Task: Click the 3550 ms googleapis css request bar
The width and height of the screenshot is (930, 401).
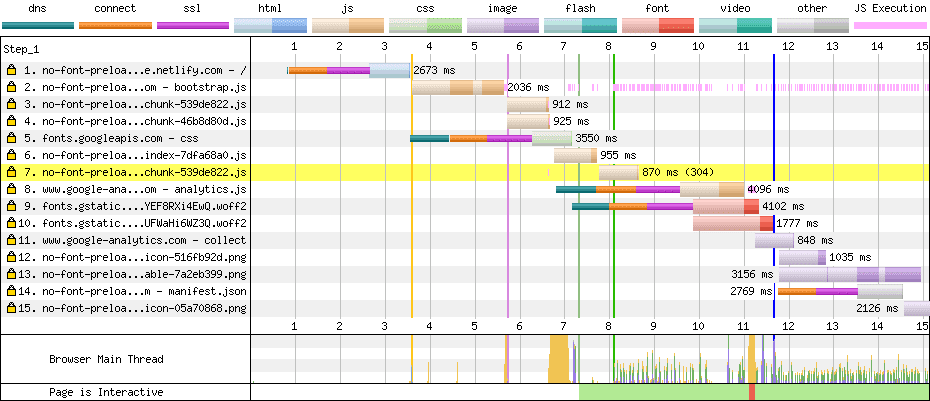Action: pyautogui.click(x=490, y=138)
